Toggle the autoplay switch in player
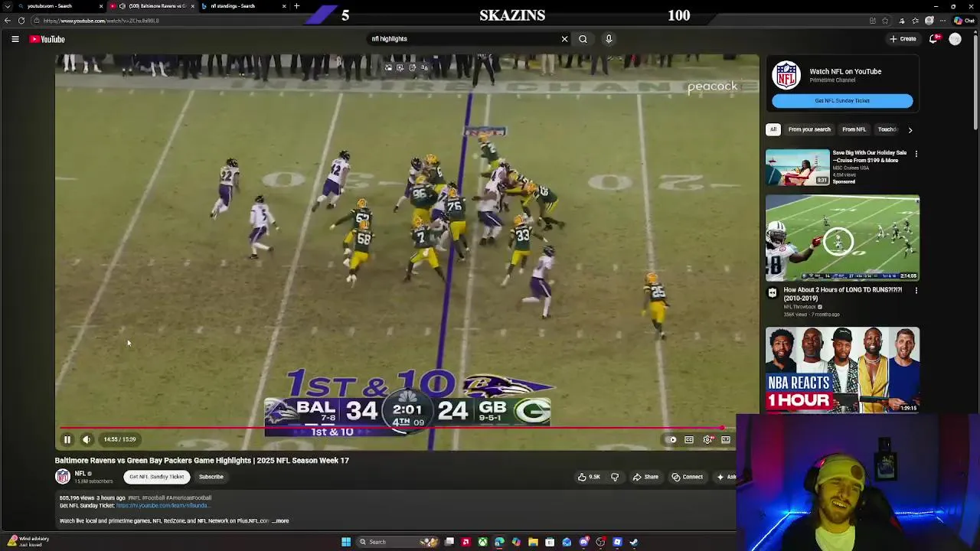980x551 pixels. pos(671,439)
